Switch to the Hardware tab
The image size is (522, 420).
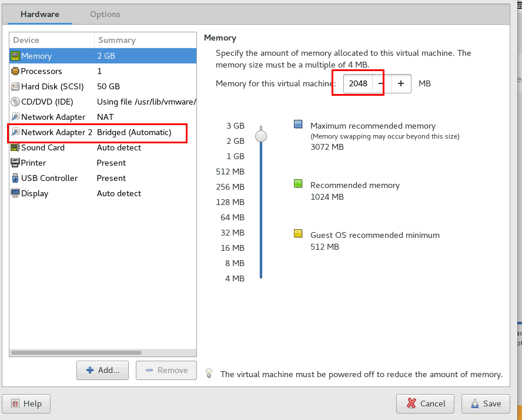(x=40, y=14)
